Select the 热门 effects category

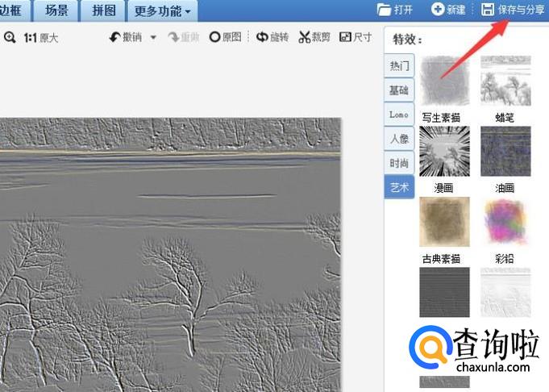(399, 65)
